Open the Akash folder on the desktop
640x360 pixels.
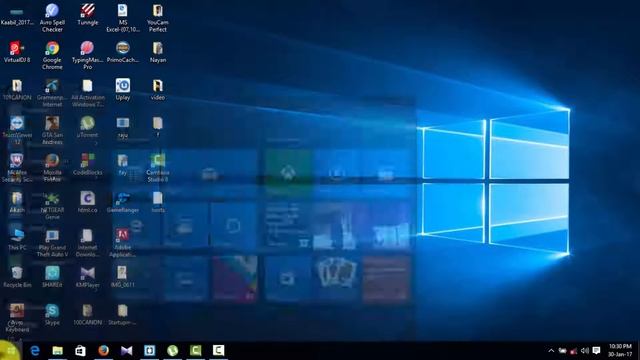[x=17, y=202]
